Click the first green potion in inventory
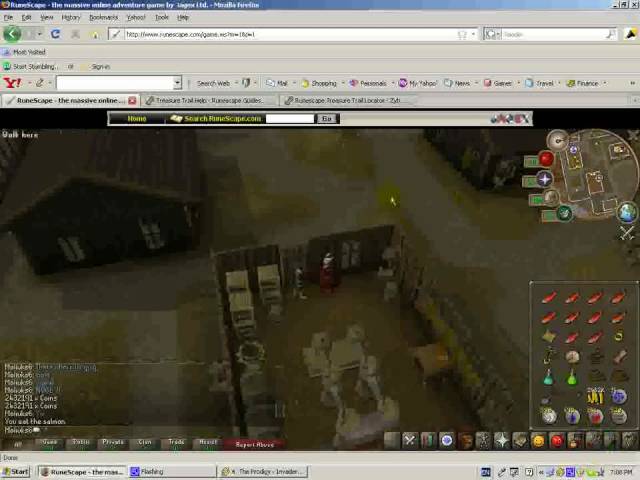 548,377
